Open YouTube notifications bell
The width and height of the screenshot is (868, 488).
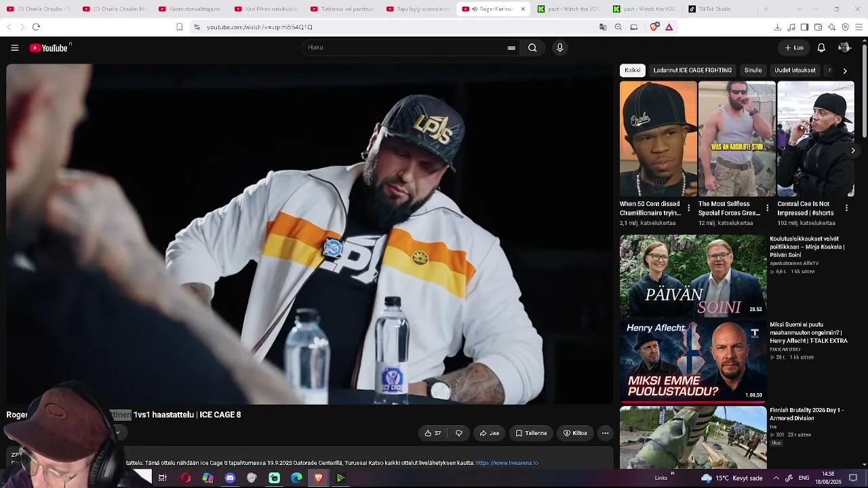click(821, 47)
